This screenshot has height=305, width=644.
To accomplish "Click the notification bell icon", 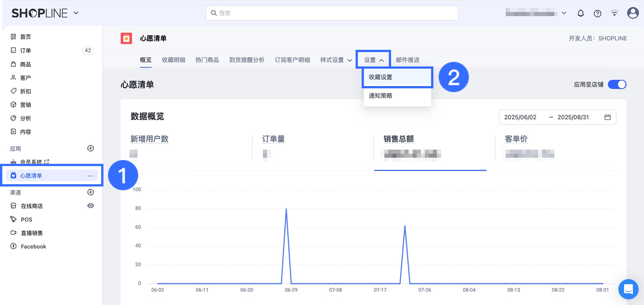I will (x=581, y=14).
